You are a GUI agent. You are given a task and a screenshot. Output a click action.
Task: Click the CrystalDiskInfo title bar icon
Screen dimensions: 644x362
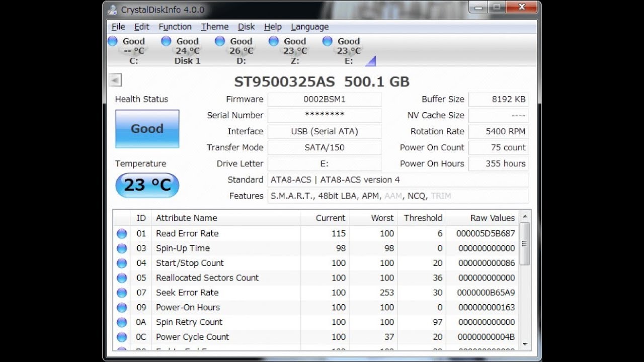[x=113, y=10]
